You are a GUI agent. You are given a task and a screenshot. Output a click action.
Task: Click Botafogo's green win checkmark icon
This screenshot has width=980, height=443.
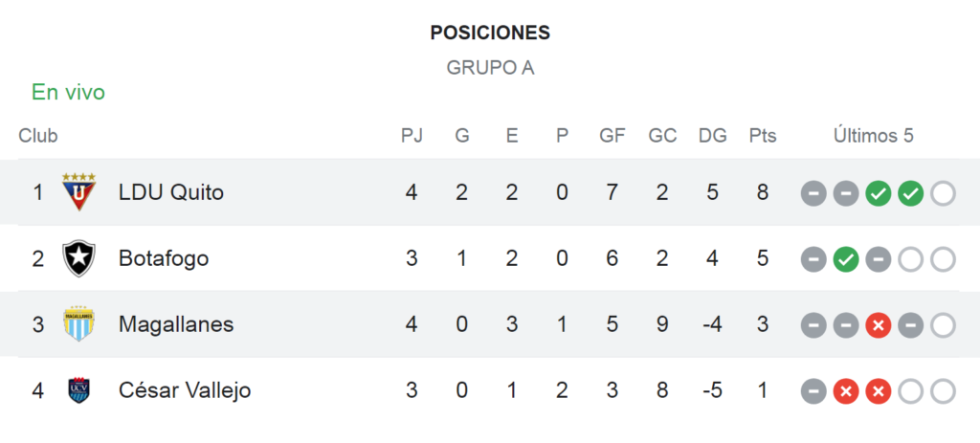(846, 259)
